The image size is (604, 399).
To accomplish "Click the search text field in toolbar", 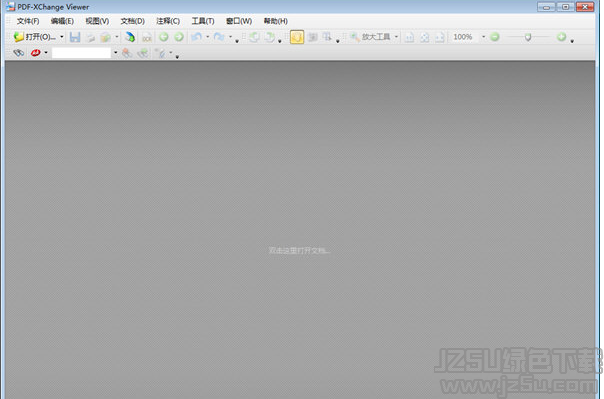I will pyautogui.click(x=82, y=53).
